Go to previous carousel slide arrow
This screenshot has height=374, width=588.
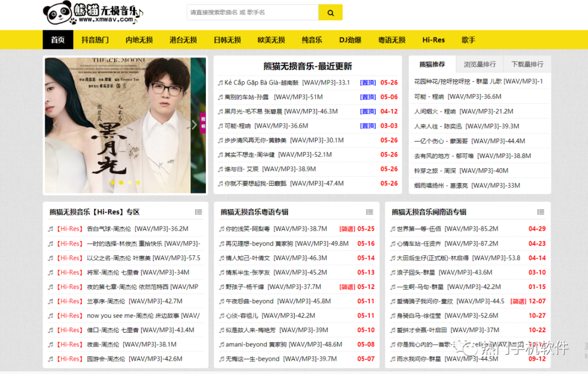[x=55, y=125]
